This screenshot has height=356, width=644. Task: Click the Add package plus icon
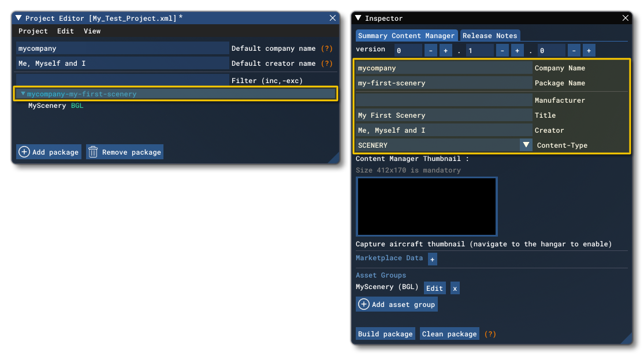tap(24, 152)
